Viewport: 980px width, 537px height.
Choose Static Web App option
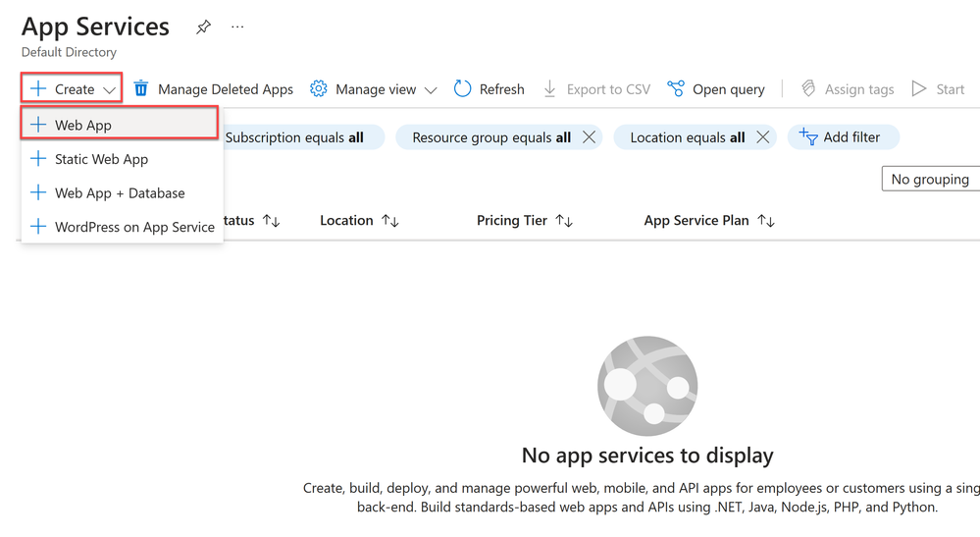(122, 159)
